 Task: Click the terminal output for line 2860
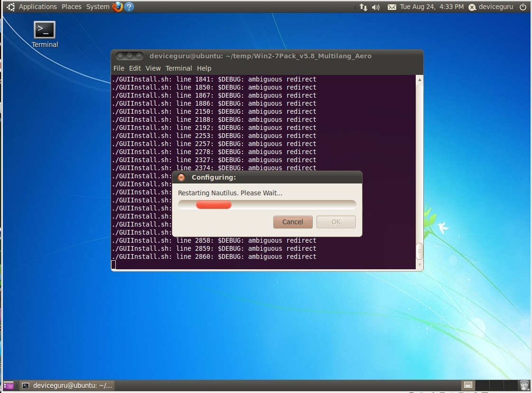pyautogui.click(x=214, y=257)
